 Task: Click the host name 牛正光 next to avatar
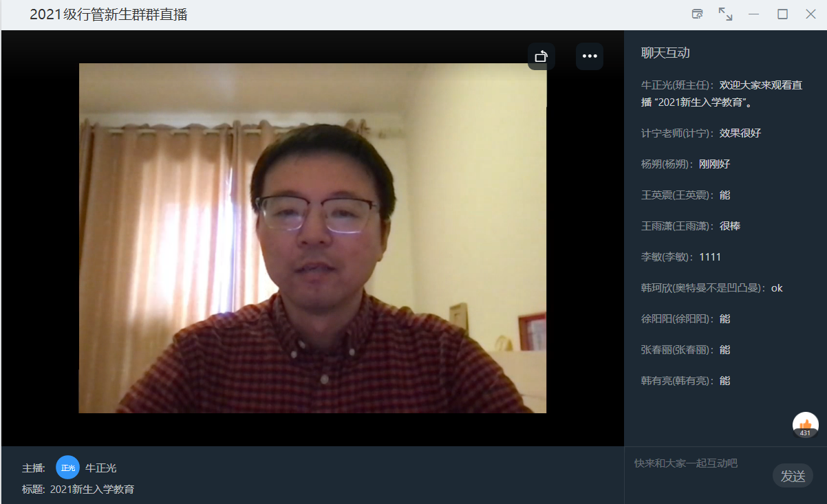(101, 468)
